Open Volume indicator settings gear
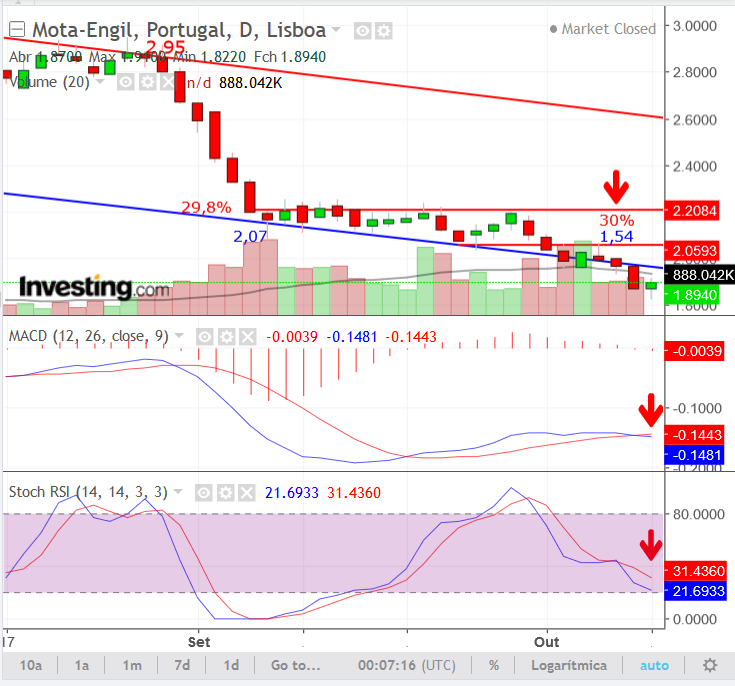This screenshot has width=735, height=686. tap(147, 83)
